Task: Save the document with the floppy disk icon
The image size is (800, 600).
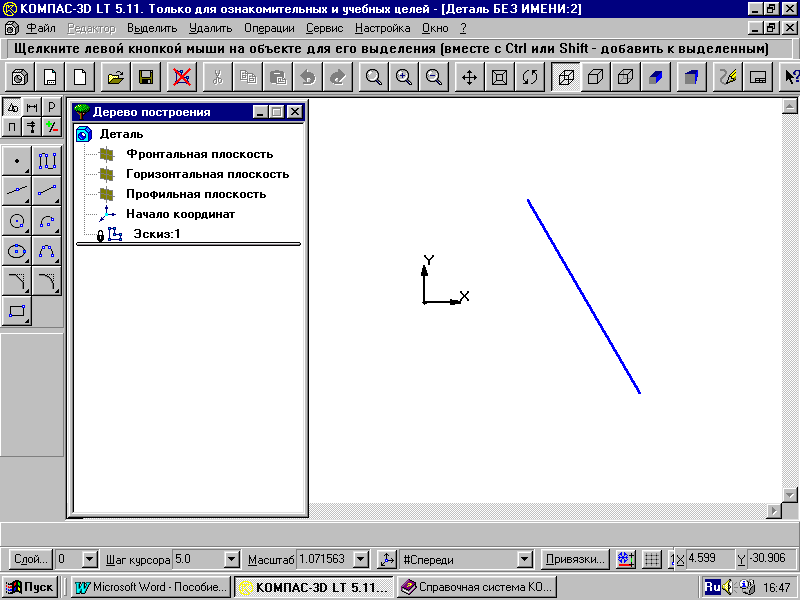Action: (146, 77)
